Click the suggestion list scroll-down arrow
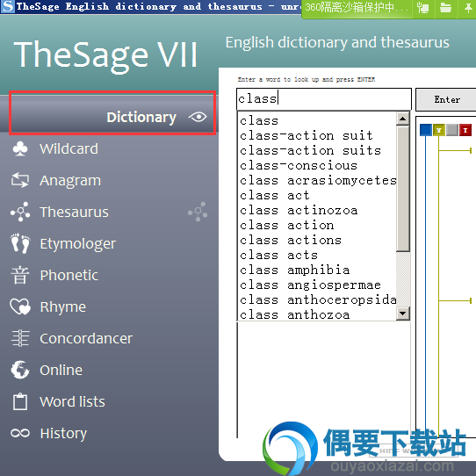Screen dimensions: 476x476 (403, 313)
